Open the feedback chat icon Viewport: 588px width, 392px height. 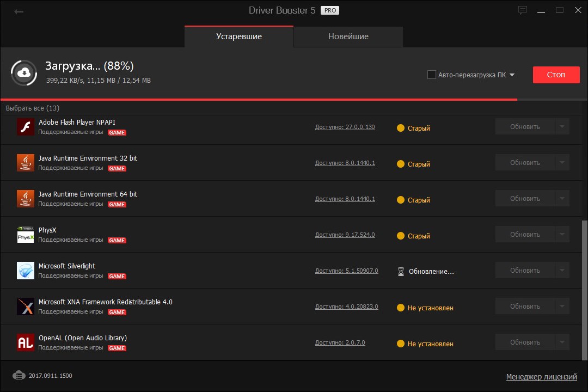(x=523, y=10)
